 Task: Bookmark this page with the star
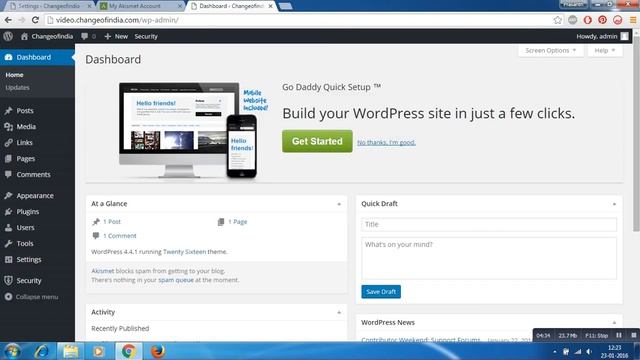click(x=558, y=20)
